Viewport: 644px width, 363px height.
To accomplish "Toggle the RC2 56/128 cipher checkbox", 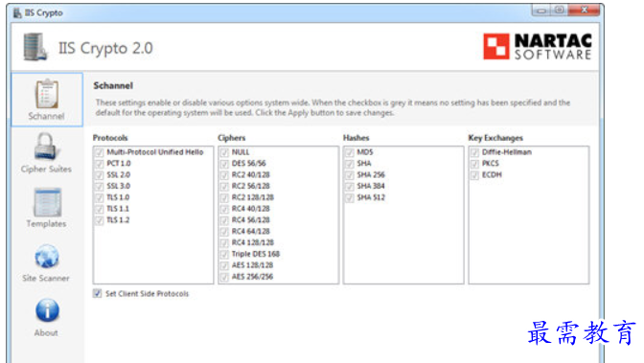I will [x=224, y=186].
